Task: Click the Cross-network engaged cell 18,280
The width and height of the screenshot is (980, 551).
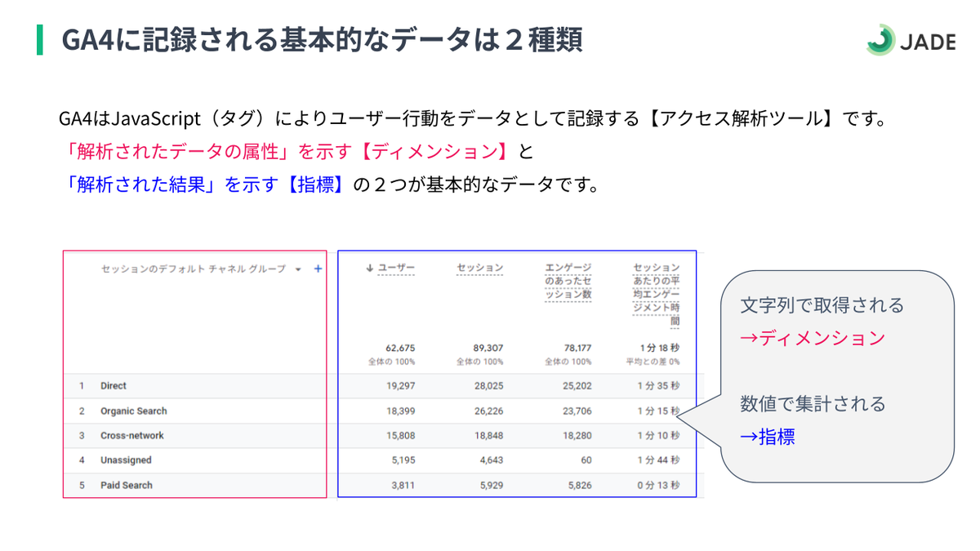Action: (577, 435)
